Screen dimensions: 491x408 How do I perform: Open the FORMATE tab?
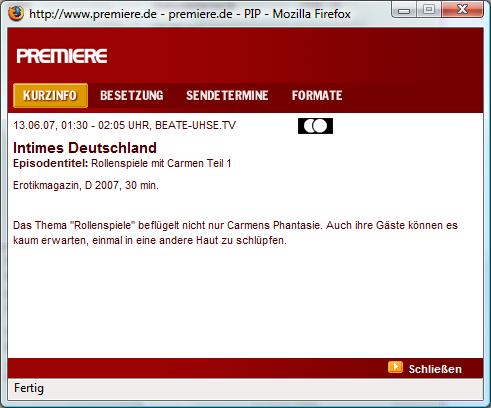[317, 95]
